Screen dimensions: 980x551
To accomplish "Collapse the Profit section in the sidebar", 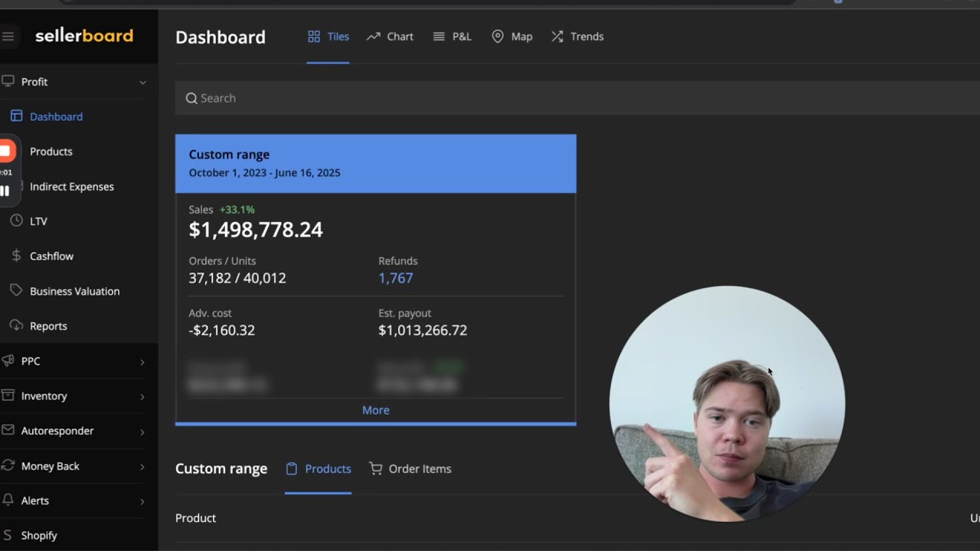I will click(x=142, y=82).
